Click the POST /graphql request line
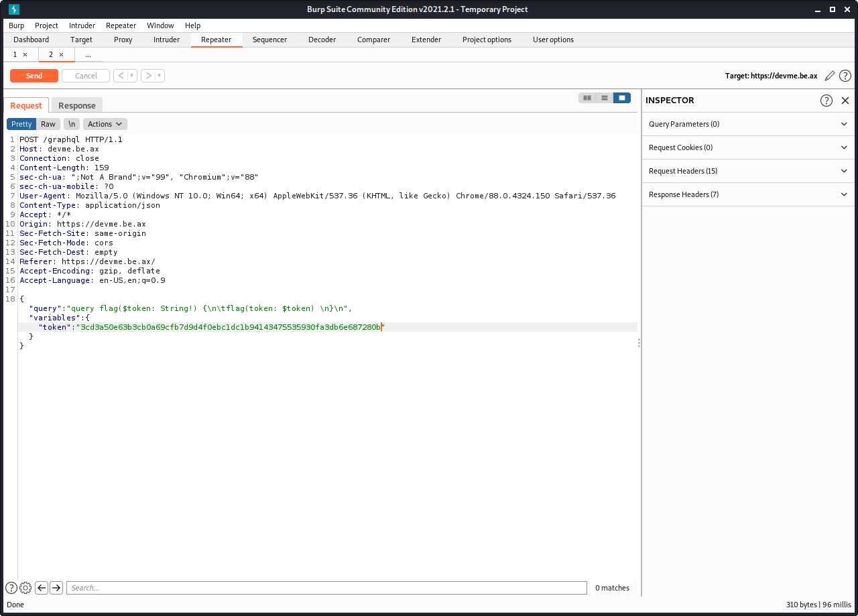 pos(71,139)
